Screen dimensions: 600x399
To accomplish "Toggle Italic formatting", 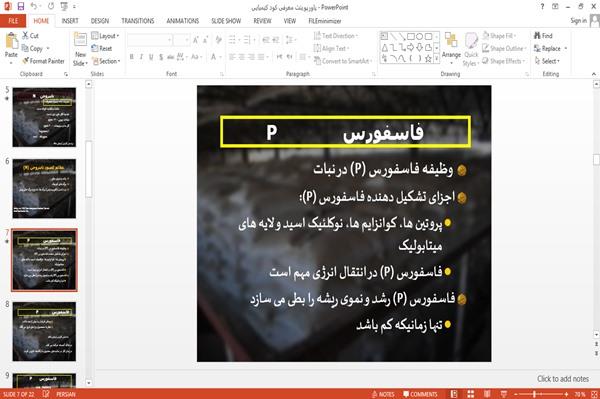I will pyautogui.click(x=141, y=57).
